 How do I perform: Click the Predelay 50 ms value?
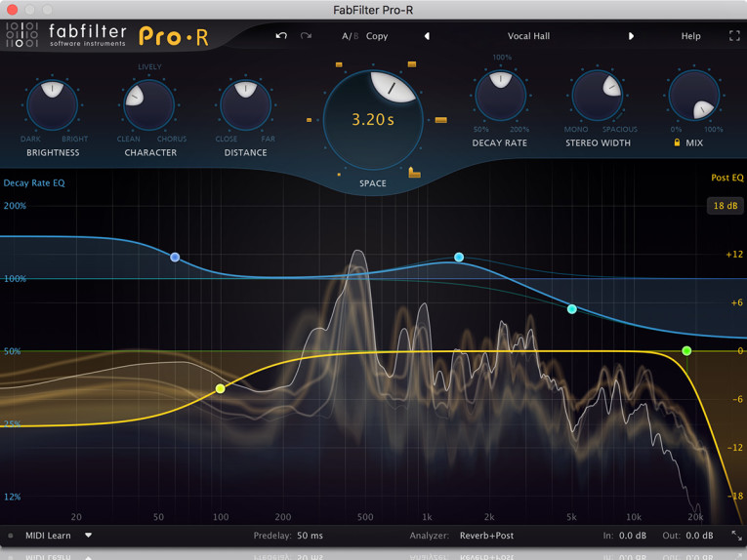pos(310,536)
